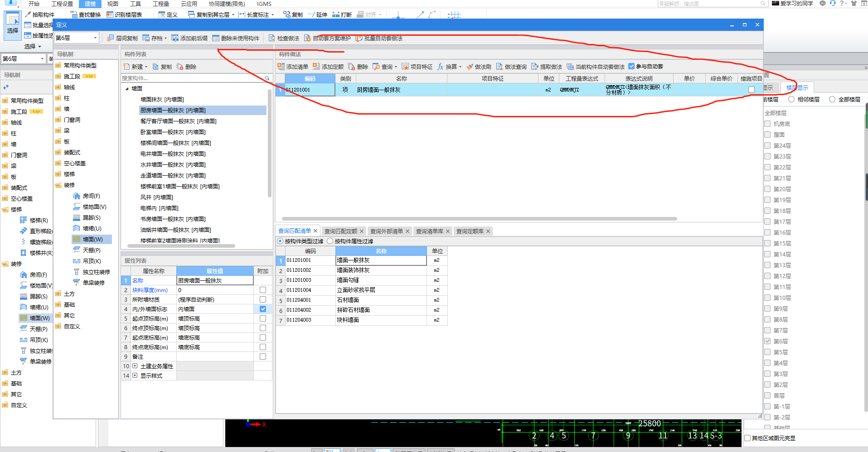This screenshot has height=452, width=868.
Task: Toggle 参与自动套 checkbox
Action: [631, 67]
